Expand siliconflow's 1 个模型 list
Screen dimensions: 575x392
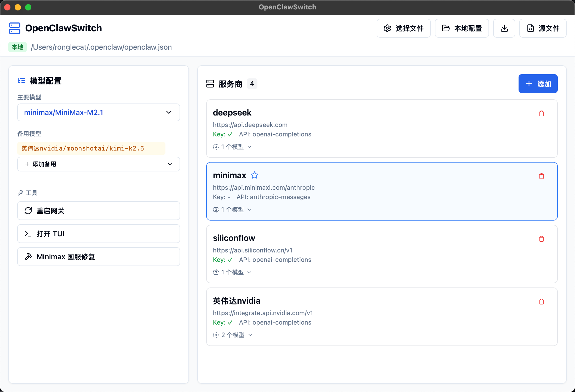[x=232, y=272]
